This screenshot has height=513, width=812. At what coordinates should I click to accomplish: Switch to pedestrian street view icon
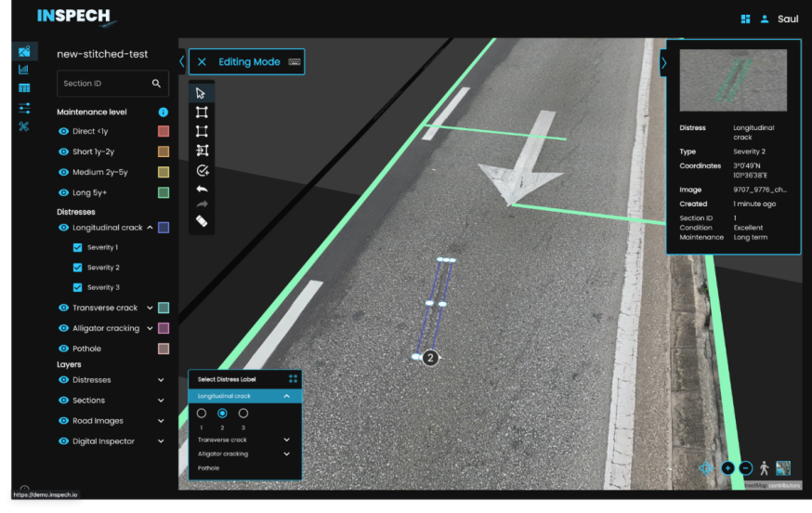click(x=764, y=468)
